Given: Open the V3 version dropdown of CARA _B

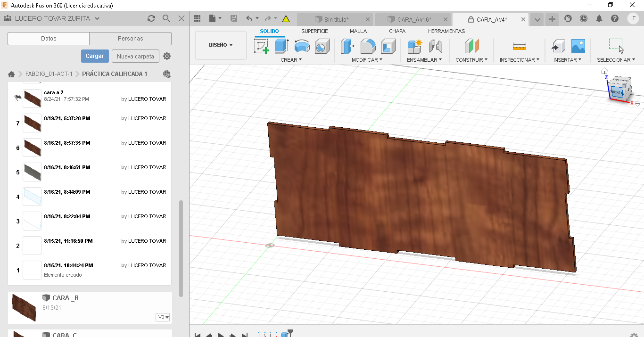Looking at the screenshot, I should point(163,317).
